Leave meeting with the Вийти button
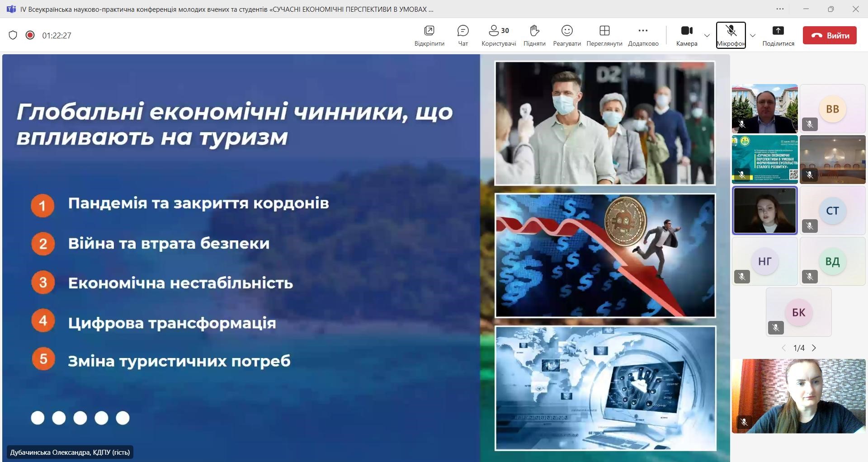Screen dimensions: 868x462 coord(830,35)
